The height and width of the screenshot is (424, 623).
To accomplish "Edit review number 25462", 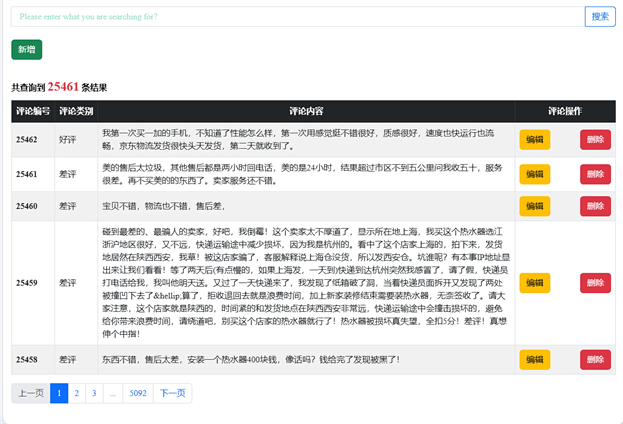I will [534, 141].
